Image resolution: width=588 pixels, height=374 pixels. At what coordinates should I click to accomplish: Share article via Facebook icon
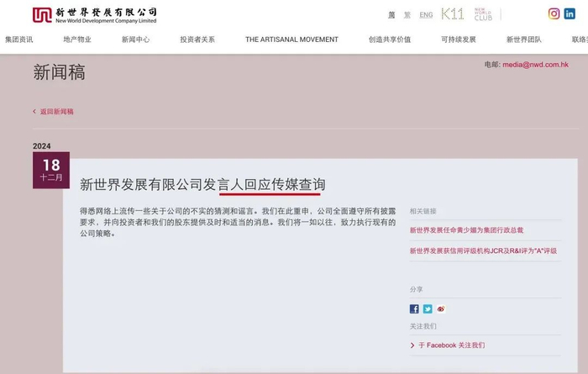click(414, 308)
